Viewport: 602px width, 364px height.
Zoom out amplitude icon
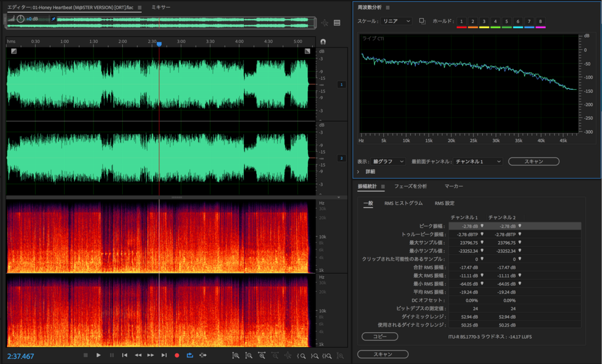click(x=249, y=356)
